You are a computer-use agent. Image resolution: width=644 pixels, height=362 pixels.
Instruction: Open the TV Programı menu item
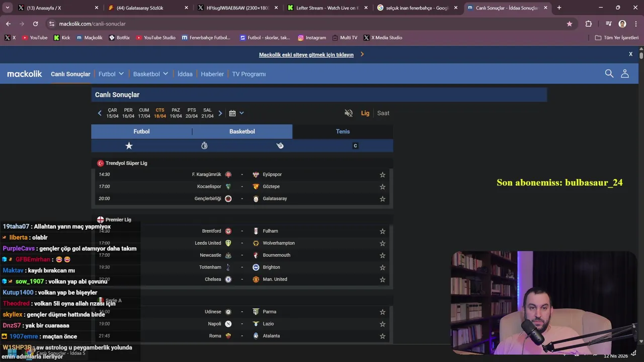pyautogui.click(x=249, y=74)
